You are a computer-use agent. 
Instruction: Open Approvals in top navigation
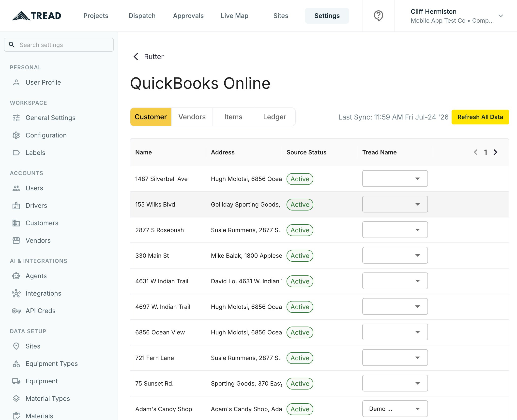pos(188,16)
